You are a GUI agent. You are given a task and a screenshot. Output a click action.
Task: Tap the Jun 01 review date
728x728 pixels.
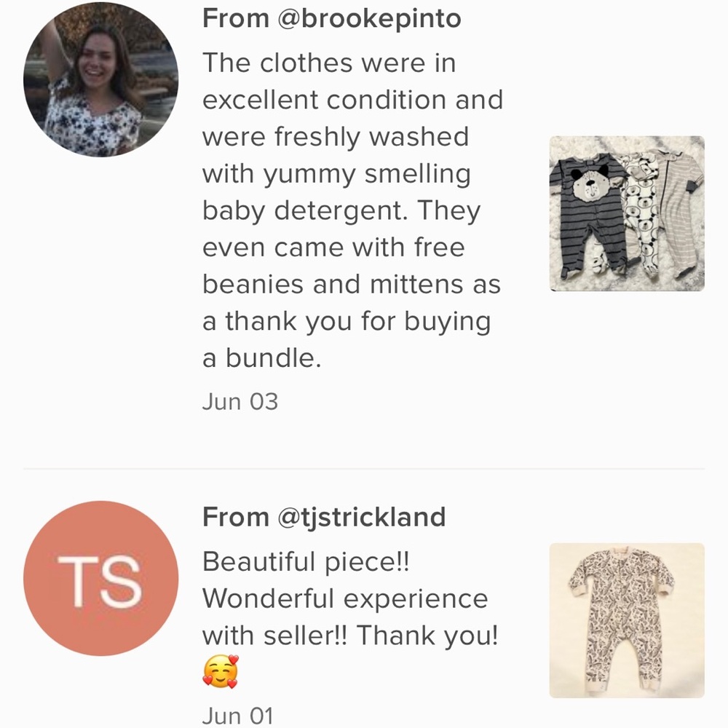tap(238, 716)
